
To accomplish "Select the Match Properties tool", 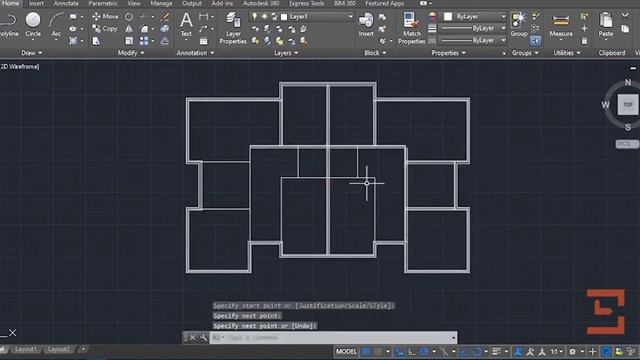I will pyautogui.click(x=411, y=28).
